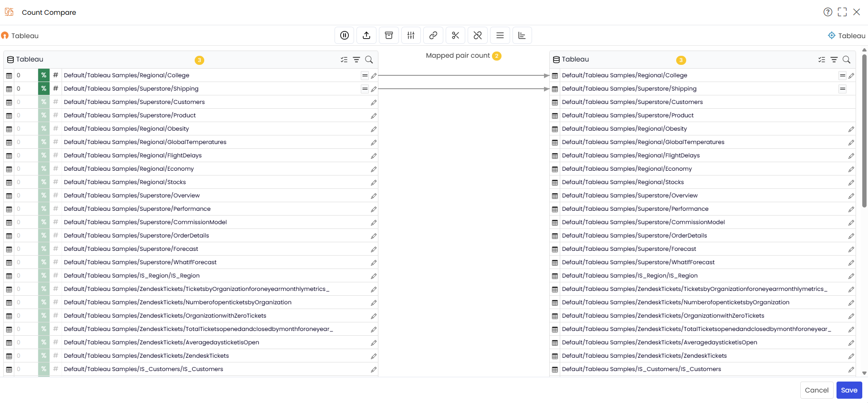
Task: Click the Save button
Action: (x=849, y=390)
